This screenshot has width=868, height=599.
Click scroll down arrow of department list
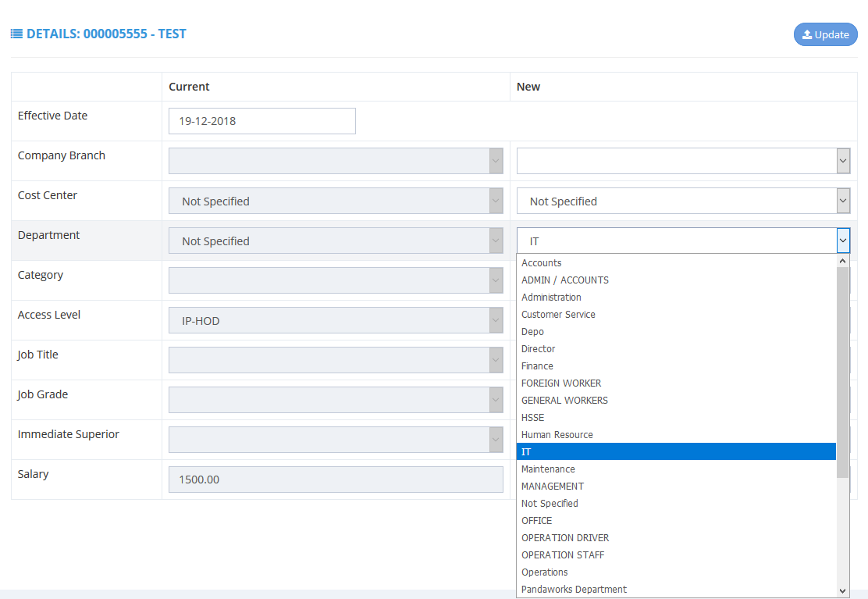coord(843,591)
